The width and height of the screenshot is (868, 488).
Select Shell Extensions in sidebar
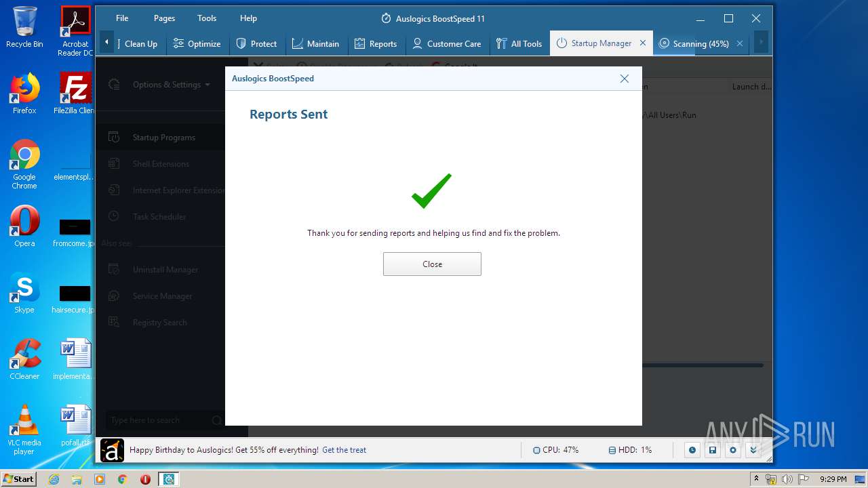click(x=160, y=163)
